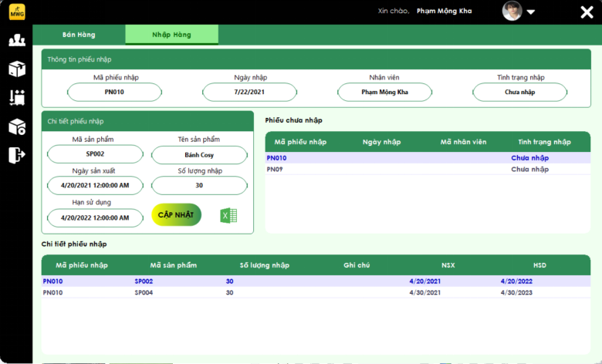Open the product box icon in sidebar

[17, 69]
